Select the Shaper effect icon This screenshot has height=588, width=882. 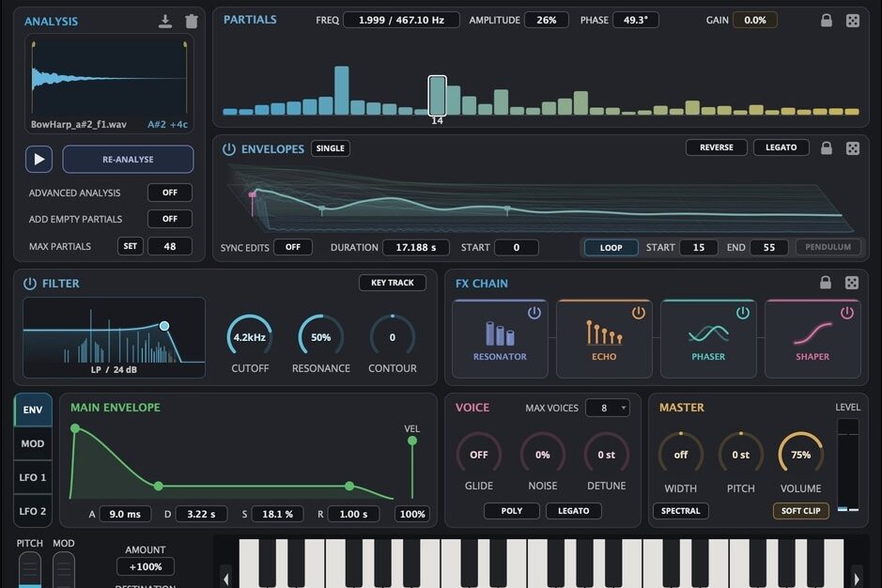[812, 333]
